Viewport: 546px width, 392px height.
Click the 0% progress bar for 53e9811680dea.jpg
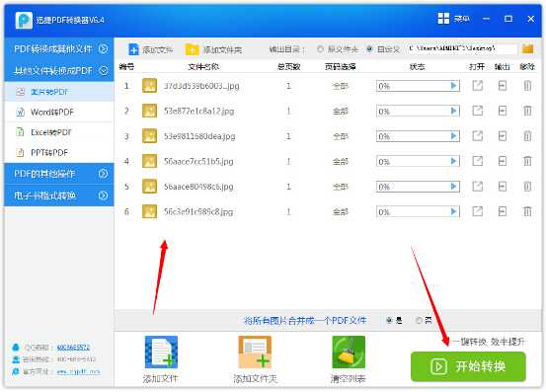tap(418, 136)
